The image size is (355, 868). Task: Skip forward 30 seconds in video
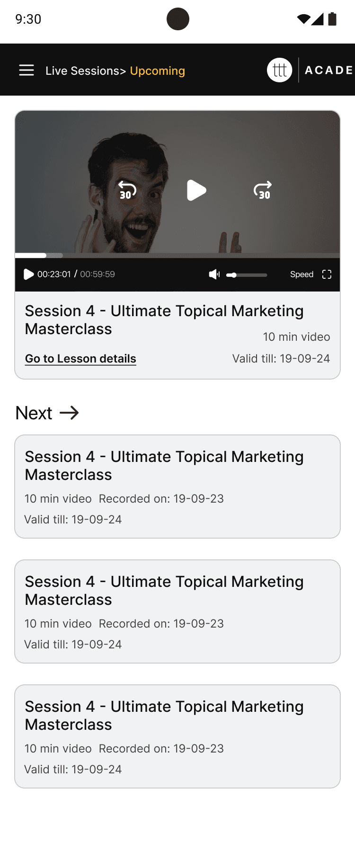click(x=263, y=190)
